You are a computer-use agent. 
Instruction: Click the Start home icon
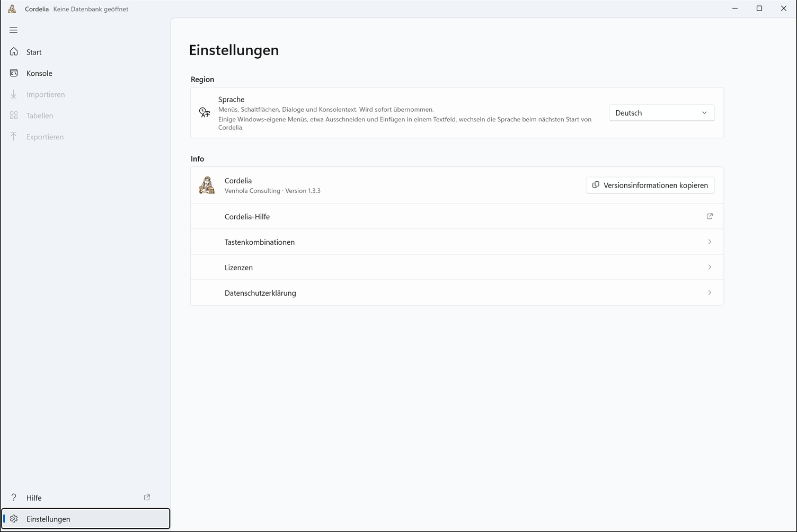pyautogui.click(x=14, y=52)
